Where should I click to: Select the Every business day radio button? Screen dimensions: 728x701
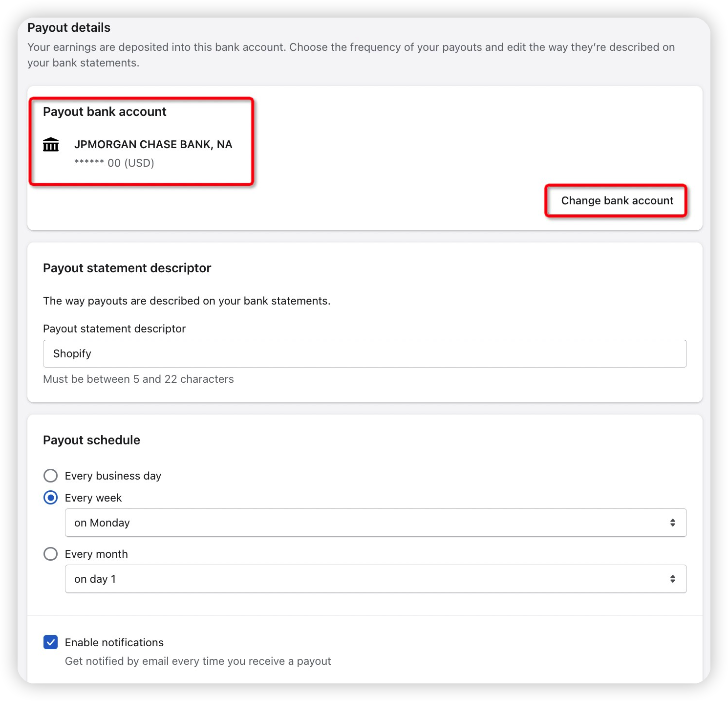pyautogui.click(x=51, y=476)
